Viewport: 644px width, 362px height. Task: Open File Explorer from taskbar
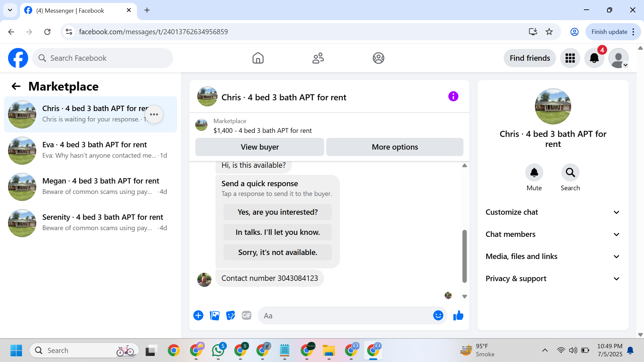pyautogui.click(x=329, y=350)
